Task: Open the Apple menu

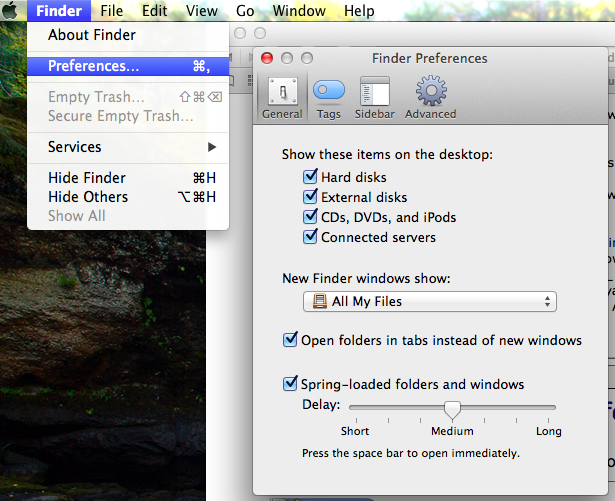Action: coord(9,11)
